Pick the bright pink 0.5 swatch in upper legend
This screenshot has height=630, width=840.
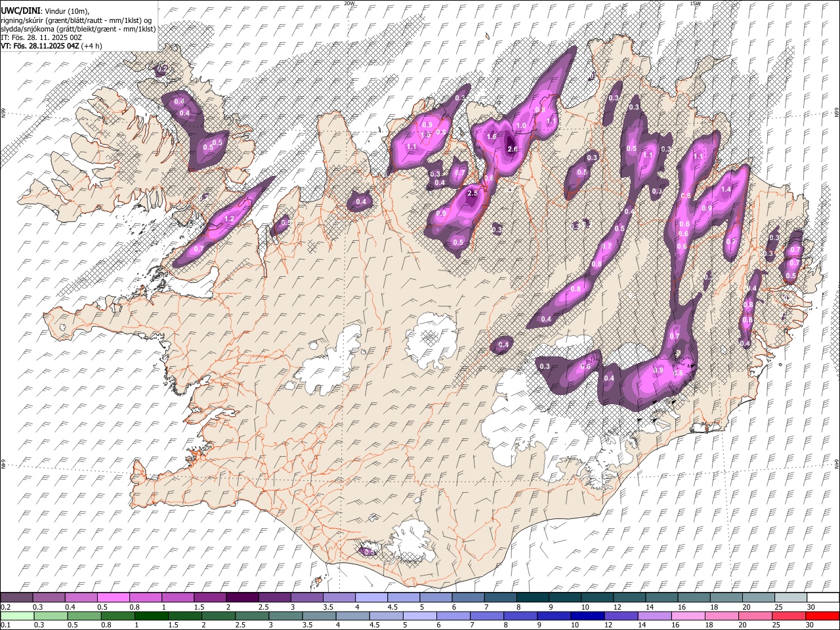pos(114,597)
